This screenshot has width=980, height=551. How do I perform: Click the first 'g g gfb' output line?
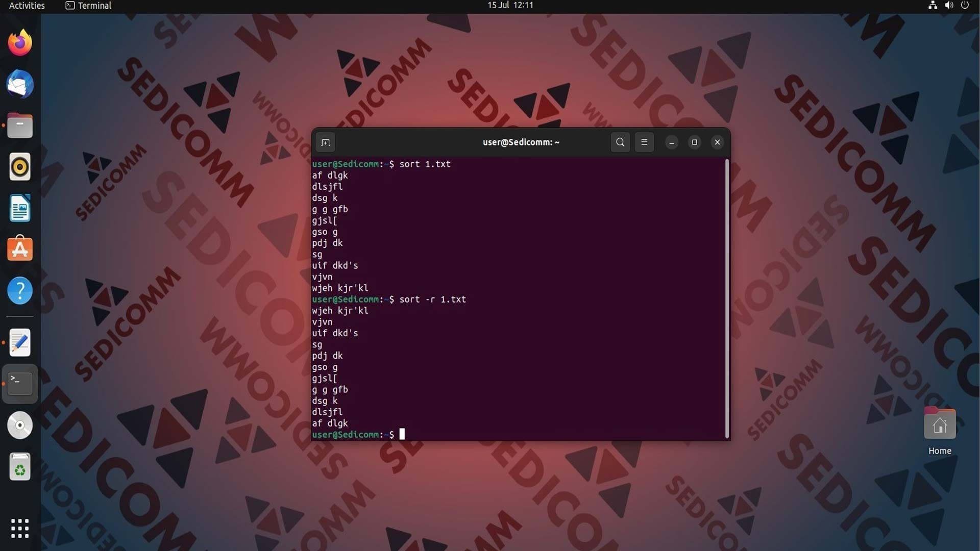click(330, 209)
